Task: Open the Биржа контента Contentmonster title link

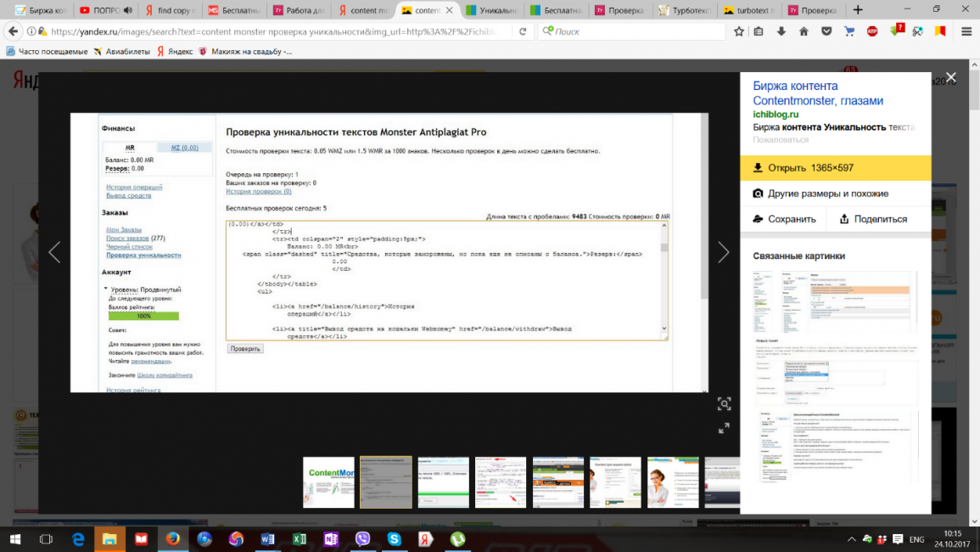Action: [x=817, y=93]
